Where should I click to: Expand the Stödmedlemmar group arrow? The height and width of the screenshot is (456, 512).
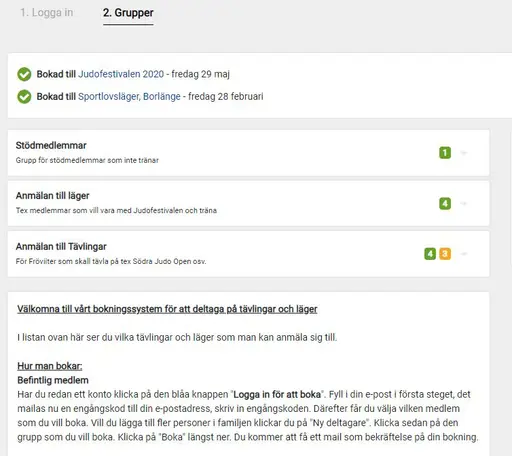463,153
